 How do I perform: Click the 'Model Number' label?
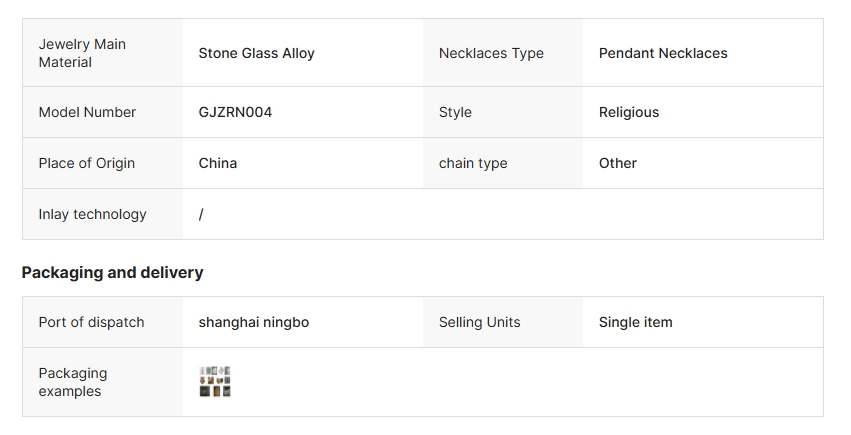[87, 112]
